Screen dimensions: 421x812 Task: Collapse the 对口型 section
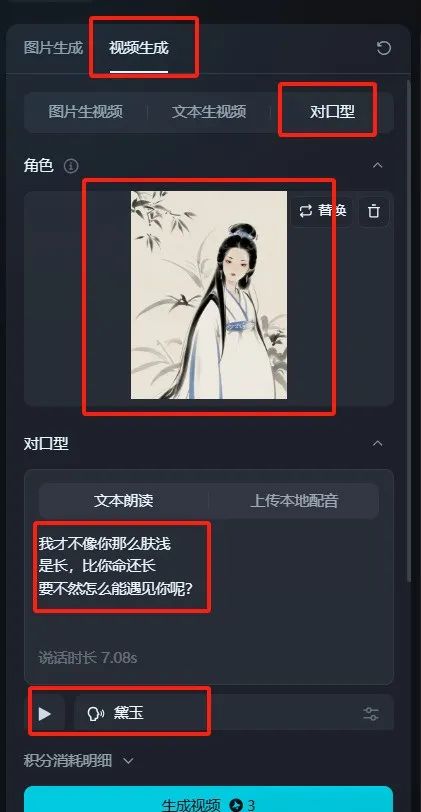[x=378, y=443]
